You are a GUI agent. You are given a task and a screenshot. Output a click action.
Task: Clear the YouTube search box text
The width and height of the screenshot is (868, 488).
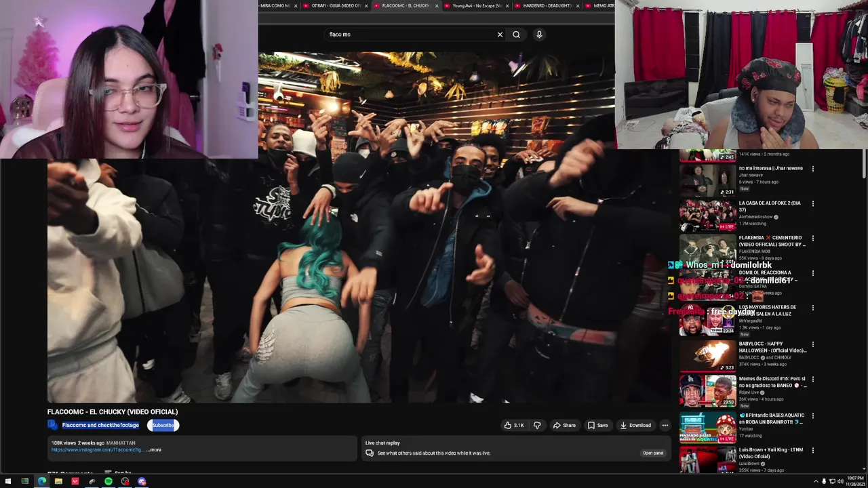click(x=500, y=35)
